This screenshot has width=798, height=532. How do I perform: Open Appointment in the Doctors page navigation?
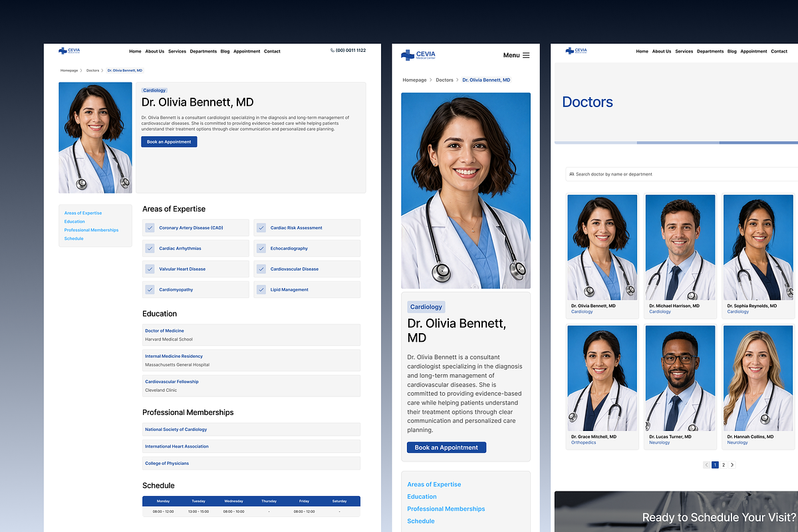point(754,51)
